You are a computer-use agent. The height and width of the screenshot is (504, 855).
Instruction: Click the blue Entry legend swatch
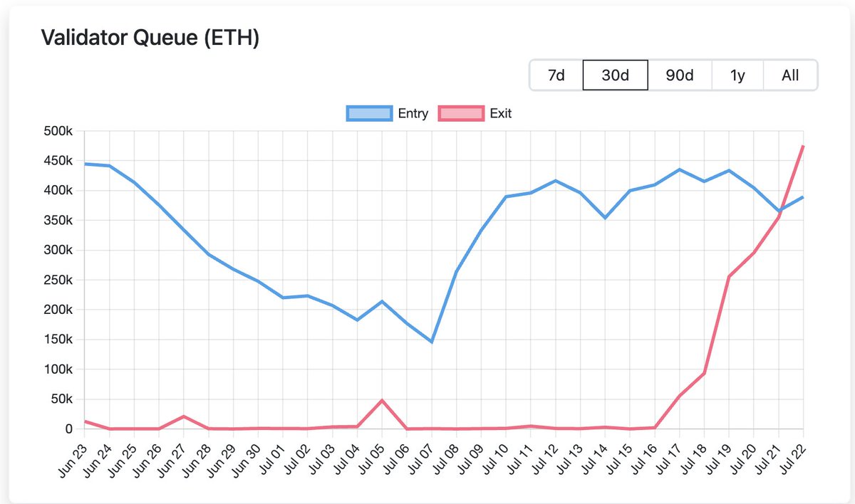click(x=369, y=113)
